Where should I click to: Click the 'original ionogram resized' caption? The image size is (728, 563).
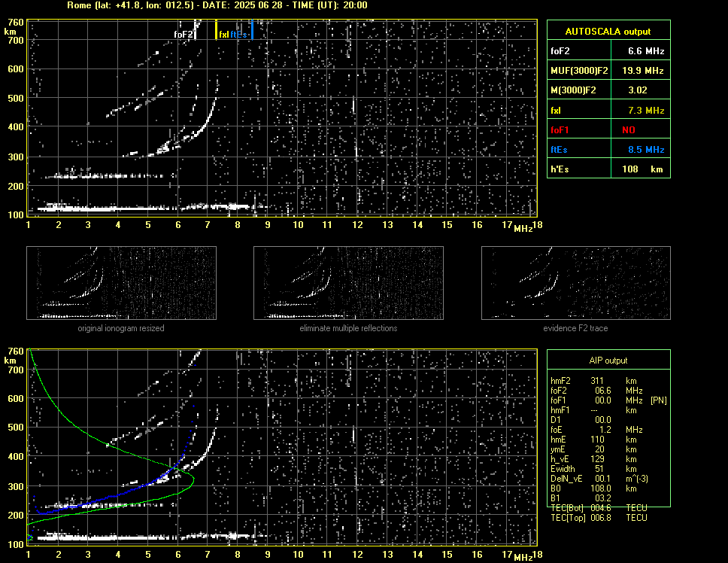tap(121, 328)
